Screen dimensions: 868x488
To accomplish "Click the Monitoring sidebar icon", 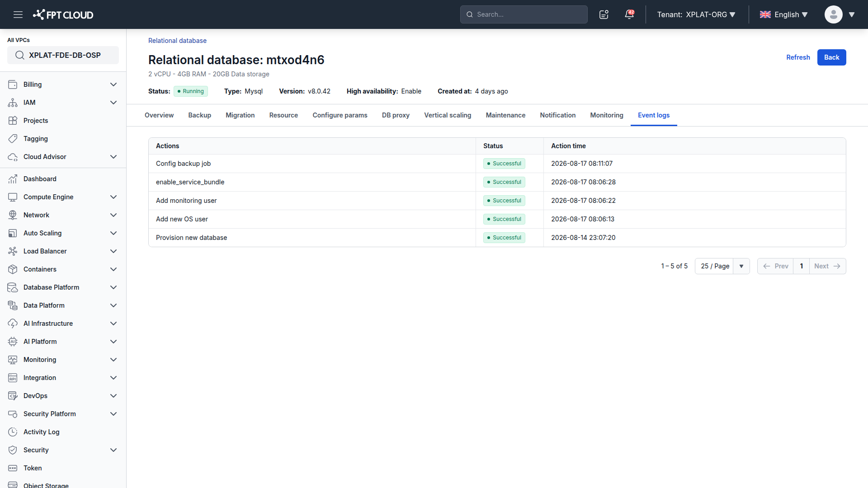I will (x=13, y=360).
